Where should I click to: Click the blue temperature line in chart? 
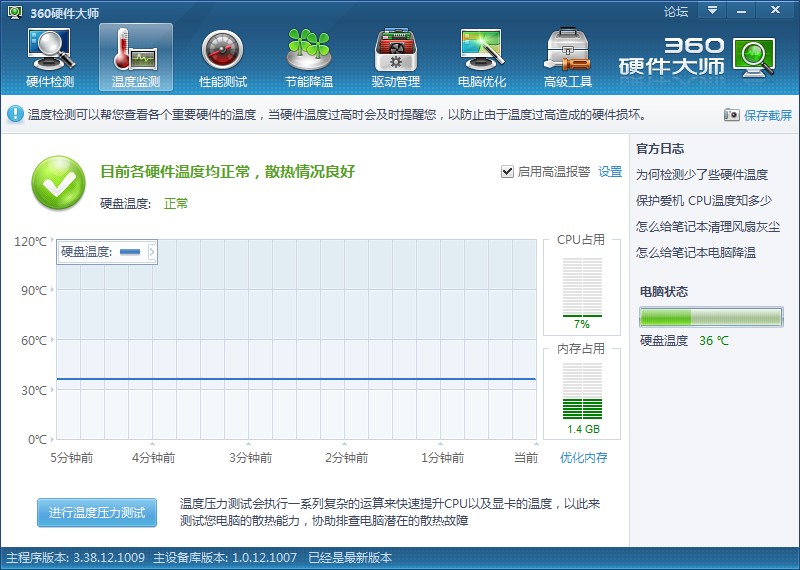click(x=296, y=379)
